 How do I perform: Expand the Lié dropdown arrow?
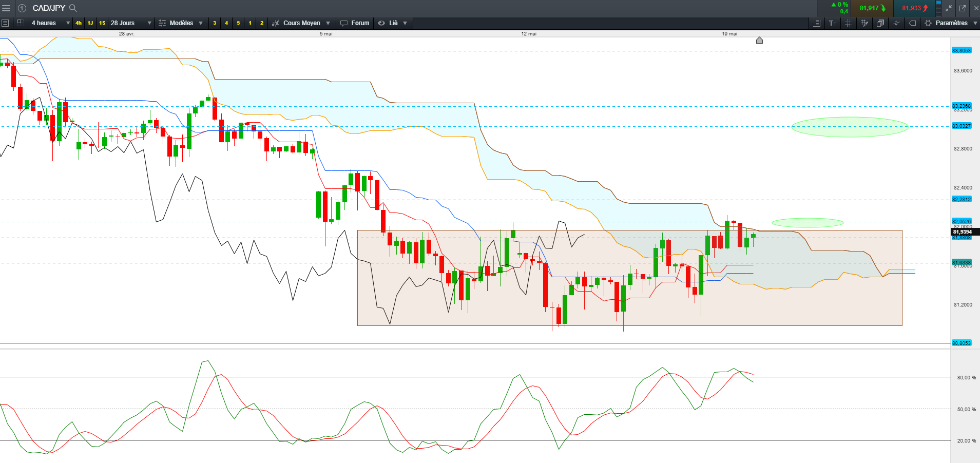405,23
